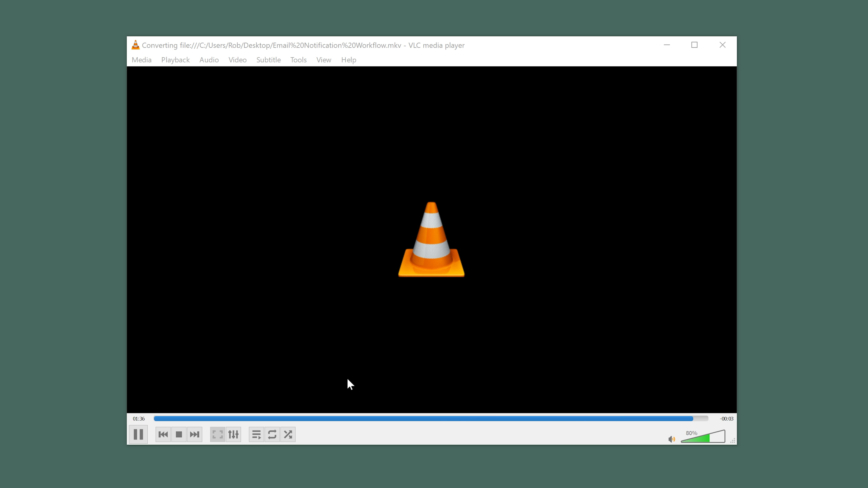Close the VLC media player window

point(722,45)
